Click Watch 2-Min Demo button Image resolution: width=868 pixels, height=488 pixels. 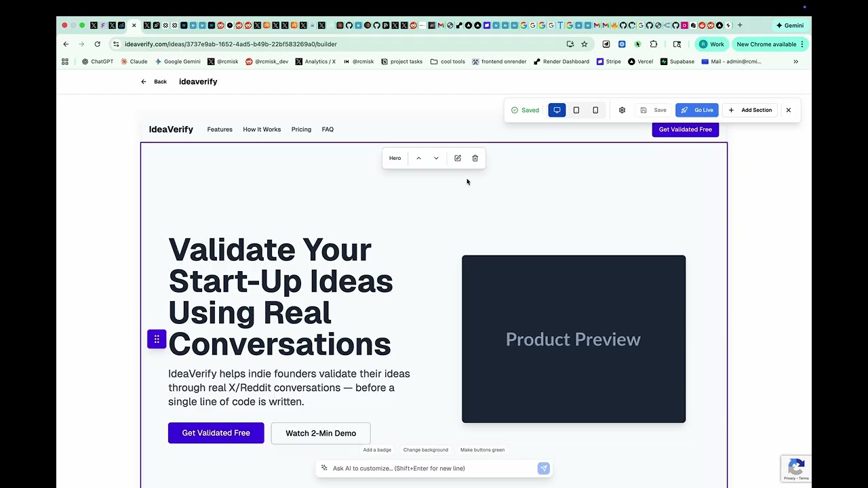tap(321, 433)
